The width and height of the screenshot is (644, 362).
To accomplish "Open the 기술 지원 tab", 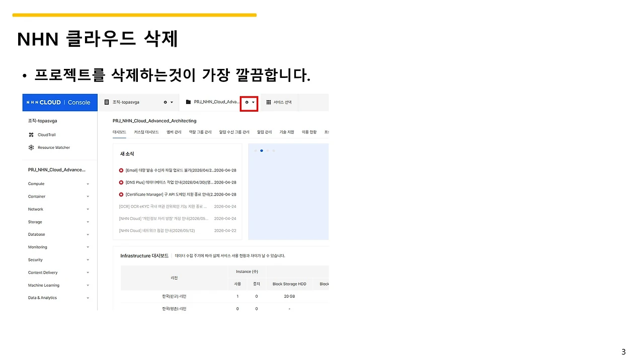I will coord(287,132).
